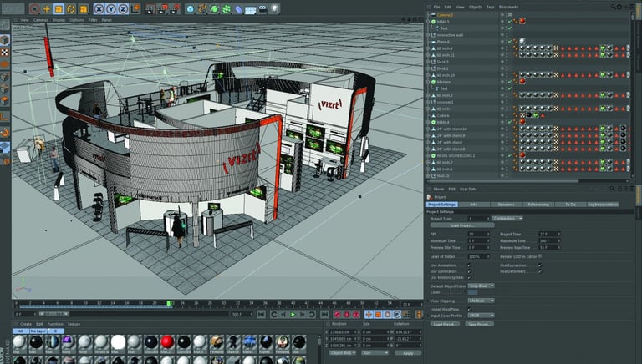Screen dimensions: 642x364
Task: Toggle X-axis lock button
Action: pyautogui.click(x=99, y=8)
